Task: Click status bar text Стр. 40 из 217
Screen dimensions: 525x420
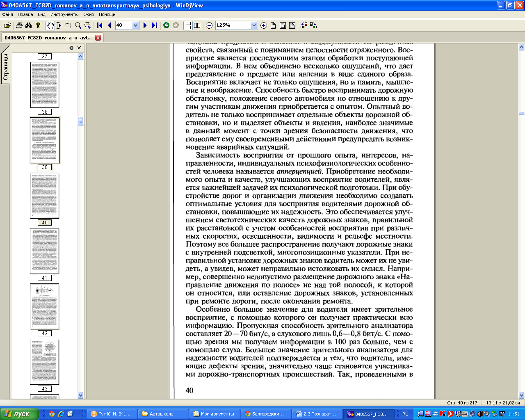Action: click(462, 403)
